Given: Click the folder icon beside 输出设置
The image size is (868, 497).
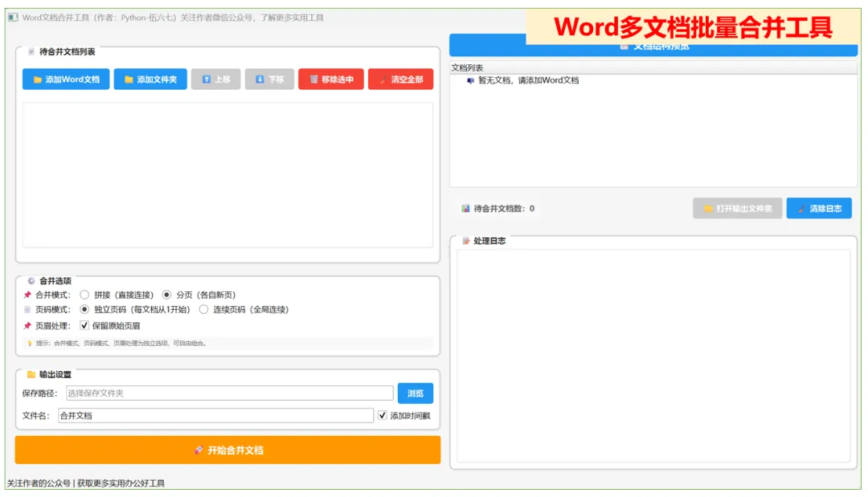Looking at the screenshot, I should pos(31,374).
